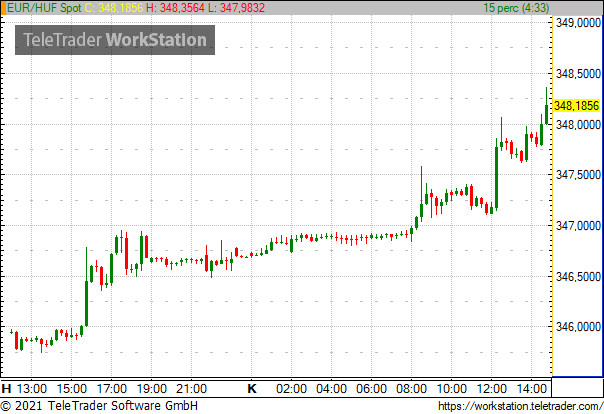Click the 08:00 time axis label
604x414 pixels.
point(412,389)
